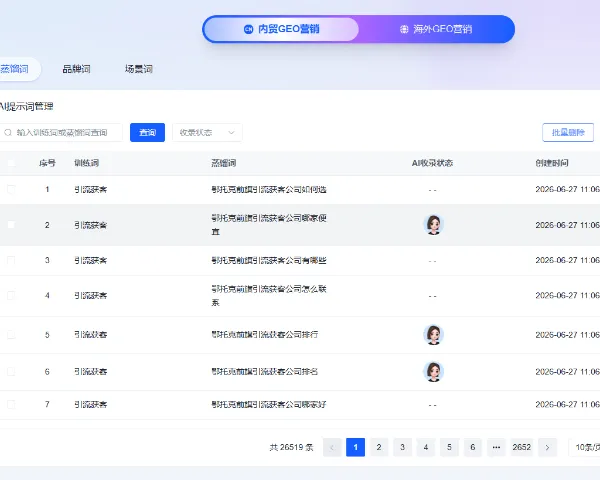The height and width of the screenshot is (480, 600).
Task: Click the AI收录状态 column header
Action: (x=432, y=163)
